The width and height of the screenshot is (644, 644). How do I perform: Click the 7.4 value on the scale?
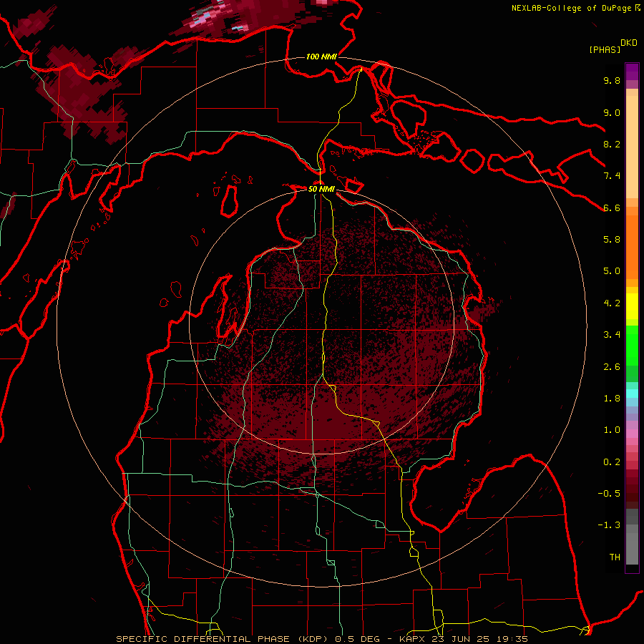612,176
